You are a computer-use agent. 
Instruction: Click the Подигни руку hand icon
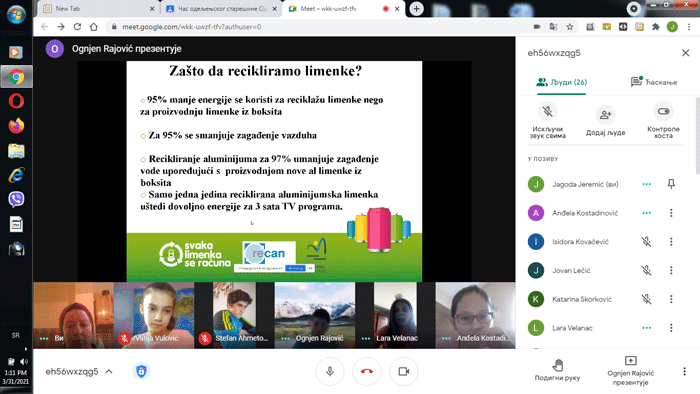(x=558, y=365)
